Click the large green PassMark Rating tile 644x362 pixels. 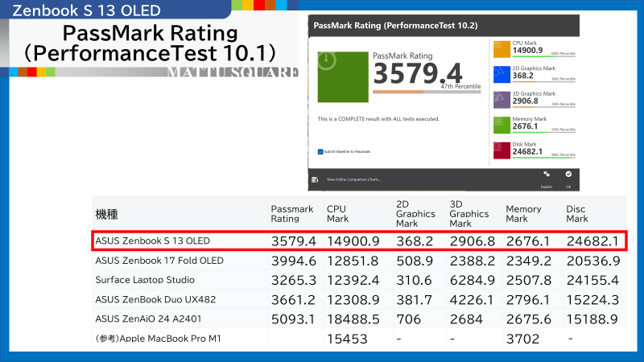coord(343,76)
